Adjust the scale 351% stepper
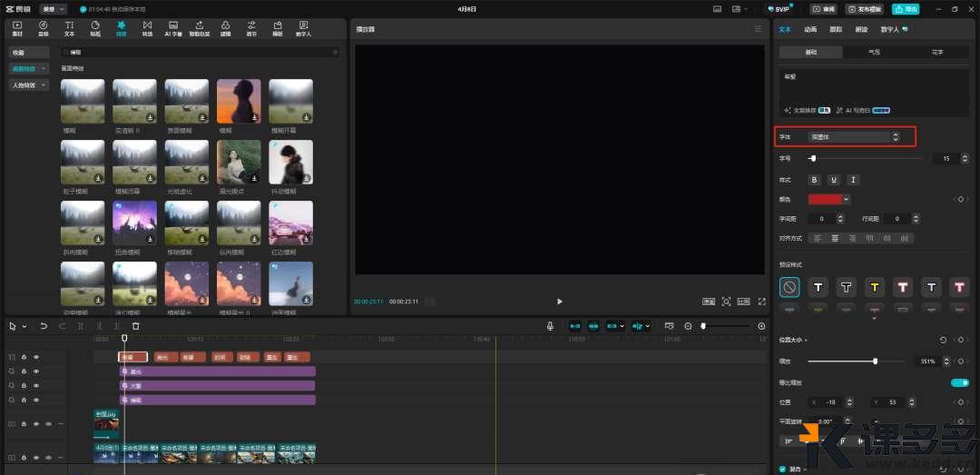 click(946, 361)
